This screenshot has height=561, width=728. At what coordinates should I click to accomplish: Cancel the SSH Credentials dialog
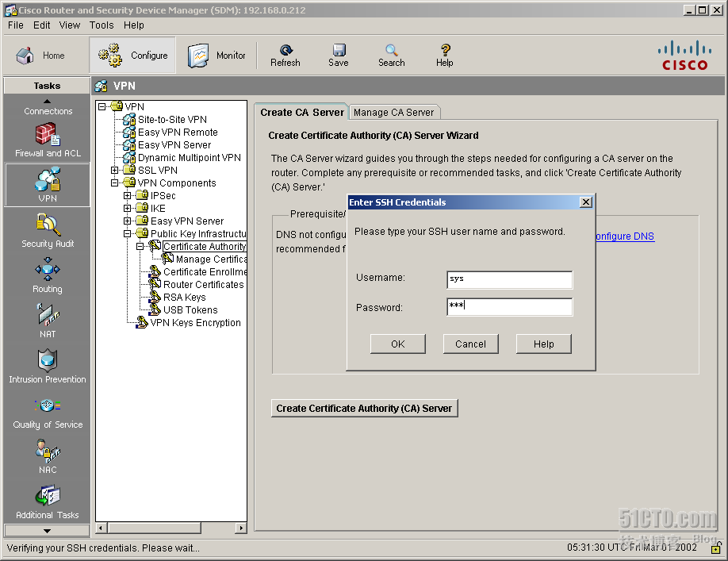(471, 344)
